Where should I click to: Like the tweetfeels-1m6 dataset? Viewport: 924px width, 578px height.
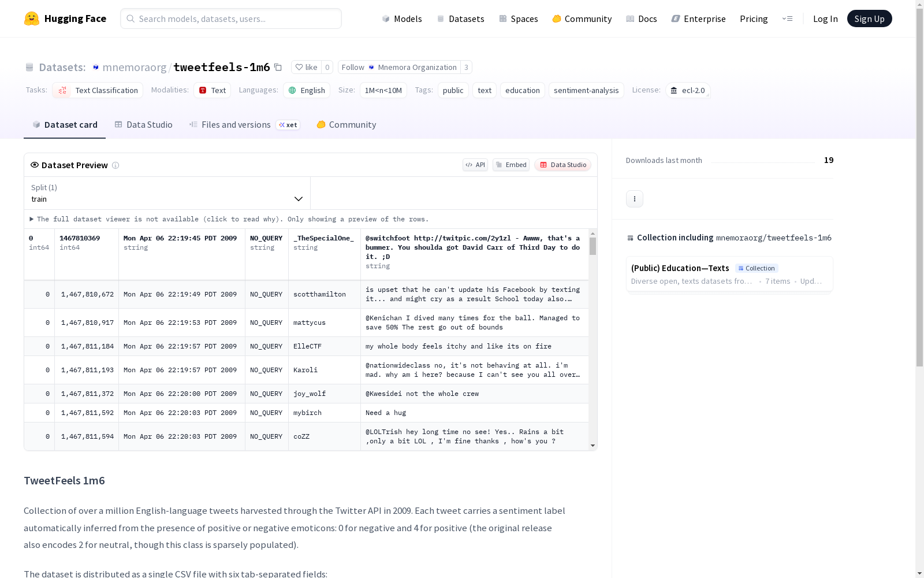(306, 67)
